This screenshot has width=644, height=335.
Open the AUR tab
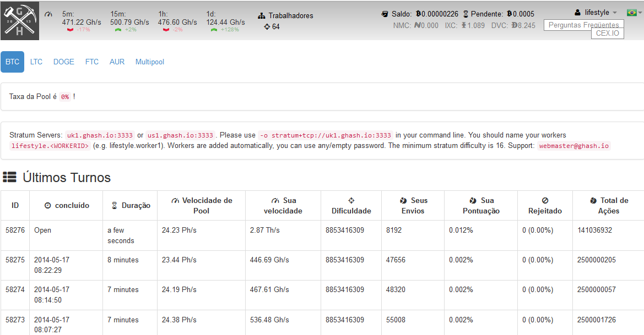coord(117,62)
